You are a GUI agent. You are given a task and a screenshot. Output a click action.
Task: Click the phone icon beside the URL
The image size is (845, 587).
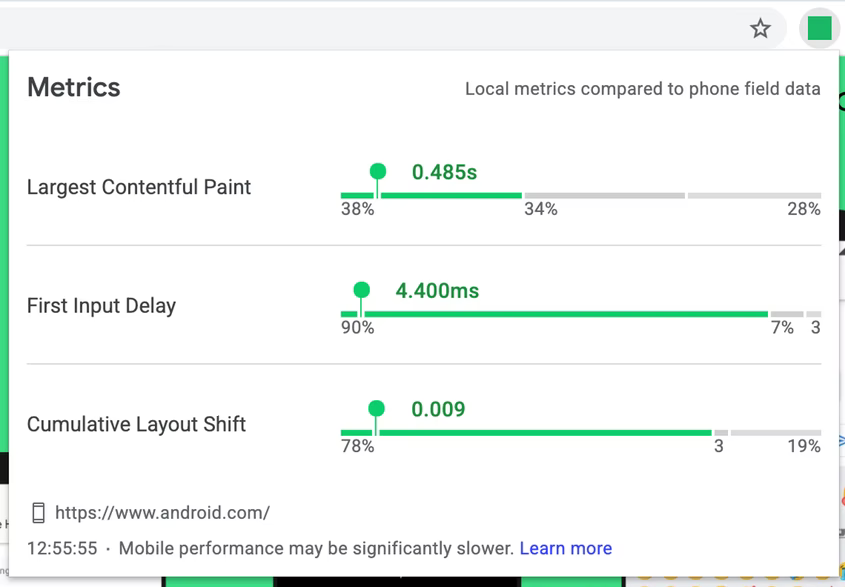[38, 513]
